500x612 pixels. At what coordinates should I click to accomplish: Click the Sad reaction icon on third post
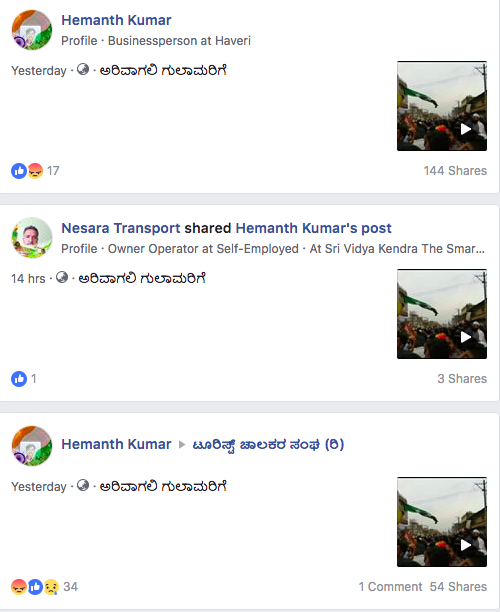point(51,587)
